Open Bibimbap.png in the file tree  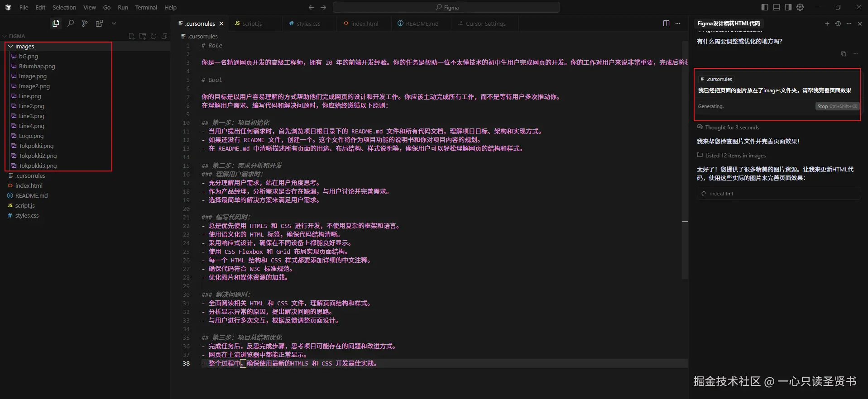[x=37, y=66]
